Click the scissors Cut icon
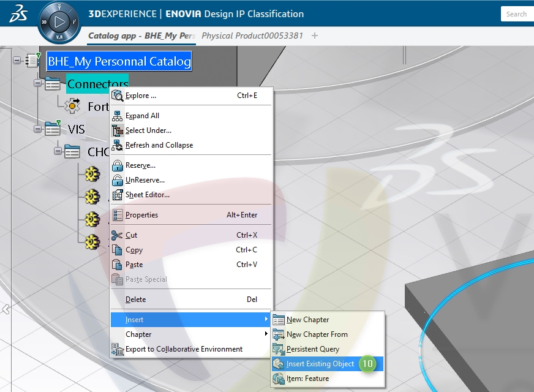The image size is (534, 392). tap(117, 235)
